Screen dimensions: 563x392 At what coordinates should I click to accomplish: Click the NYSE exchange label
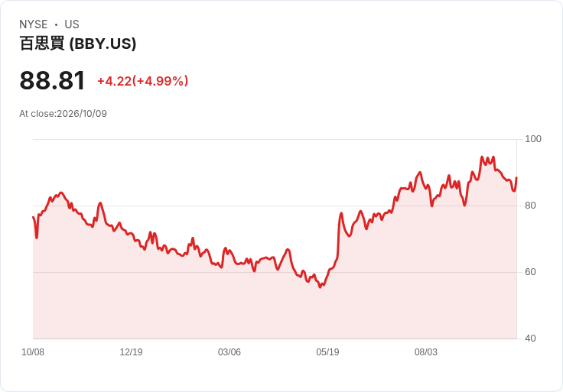(34, 24)
